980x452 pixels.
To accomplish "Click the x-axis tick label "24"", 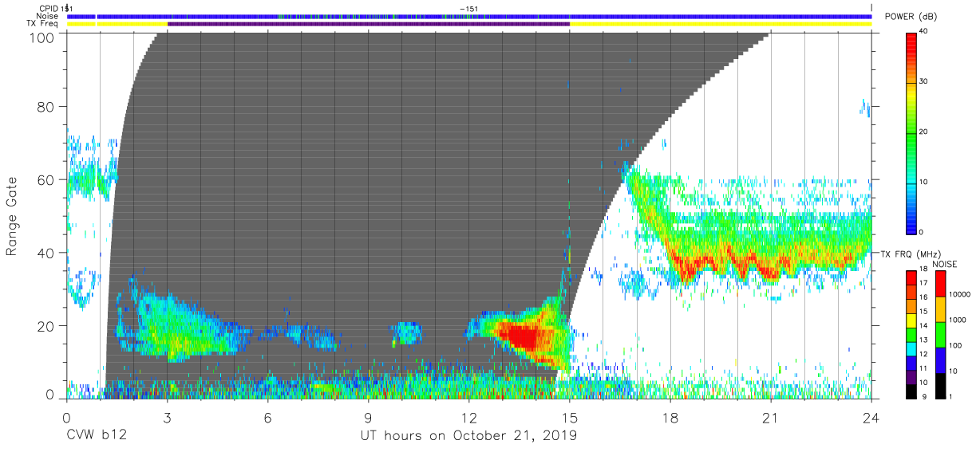I will pyautogui.click(x=871, y=418).
